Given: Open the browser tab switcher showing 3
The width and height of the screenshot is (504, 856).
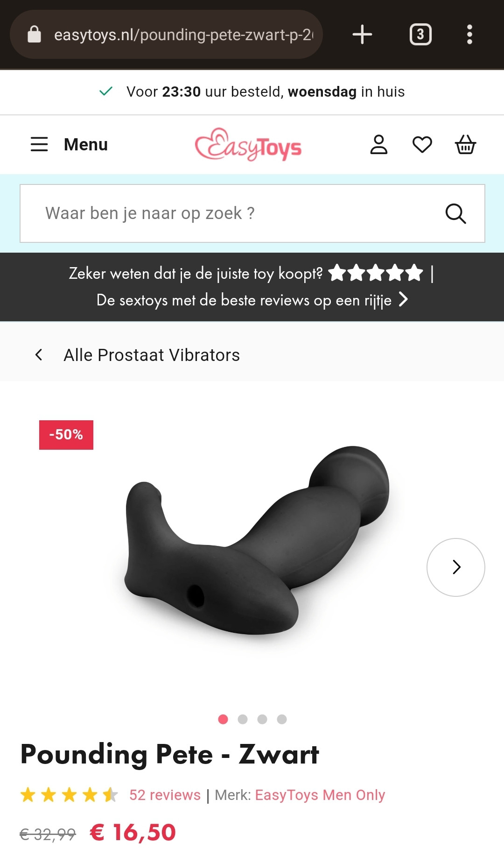Looking at the screenshot, I should tap(420, 35).
